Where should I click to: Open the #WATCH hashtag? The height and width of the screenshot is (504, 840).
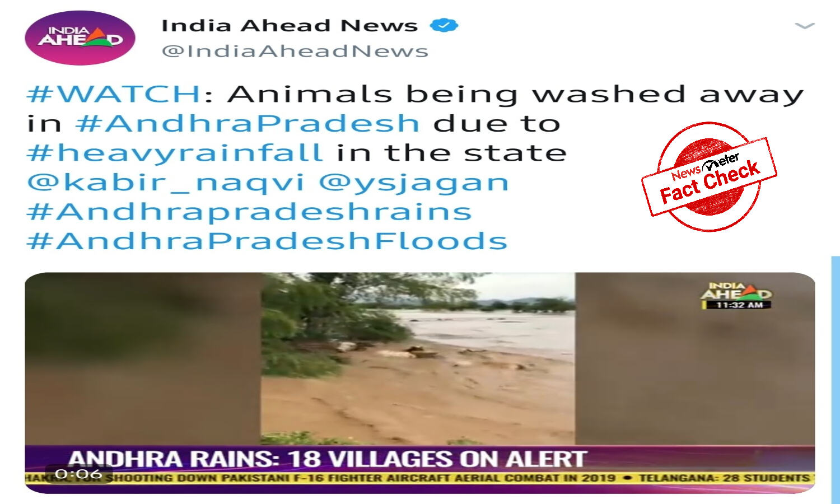coord(114,94)
